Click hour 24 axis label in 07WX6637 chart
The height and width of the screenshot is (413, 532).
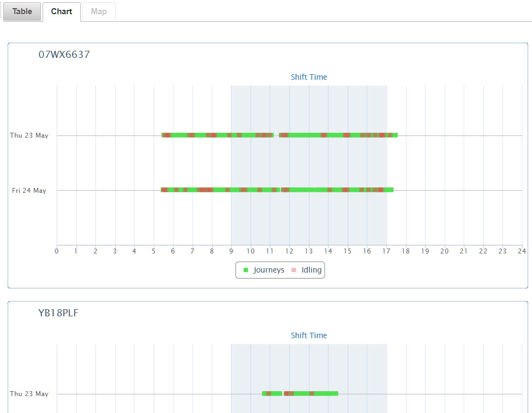click(x=522, y=251)
